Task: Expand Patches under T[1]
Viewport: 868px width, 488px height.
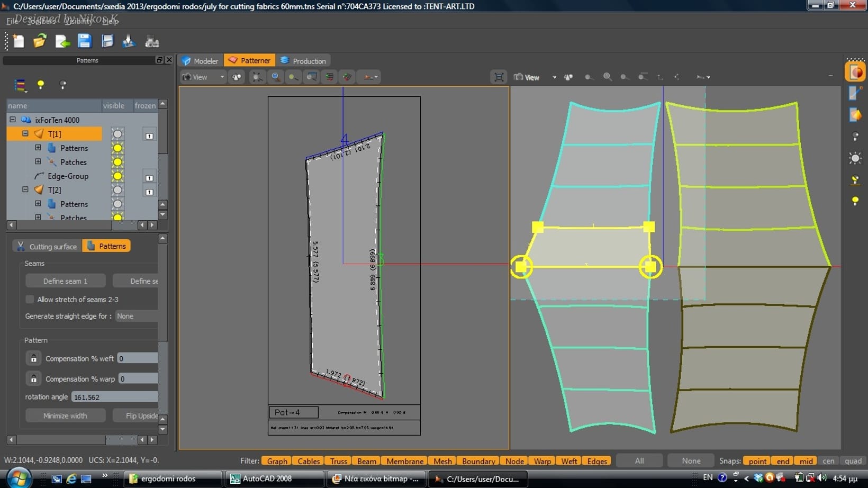Action: [x=38, y=162]
